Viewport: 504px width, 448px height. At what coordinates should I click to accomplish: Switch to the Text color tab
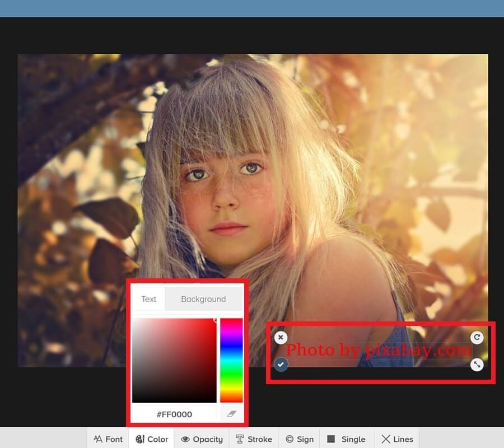pos(148,299)
